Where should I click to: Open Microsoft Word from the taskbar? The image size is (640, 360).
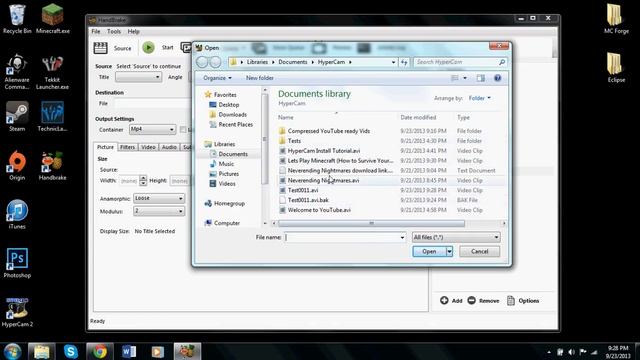coord(129,351)
